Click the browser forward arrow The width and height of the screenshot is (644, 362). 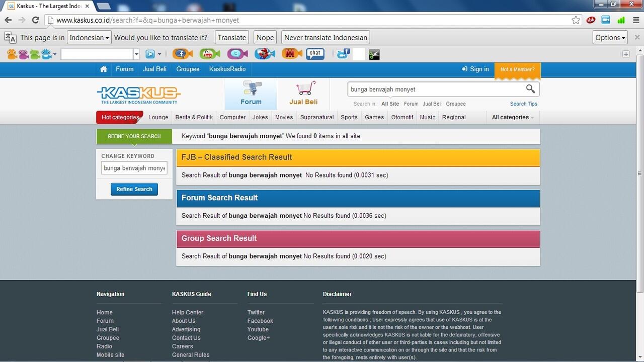click(x=22, y=20)
